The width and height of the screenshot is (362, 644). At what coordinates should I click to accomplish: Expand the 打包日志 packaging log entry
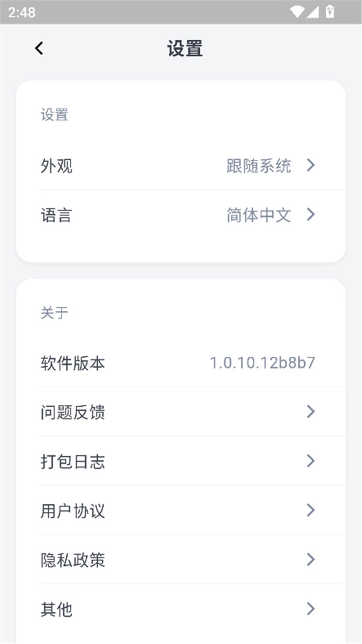click(x=311, y=461)
